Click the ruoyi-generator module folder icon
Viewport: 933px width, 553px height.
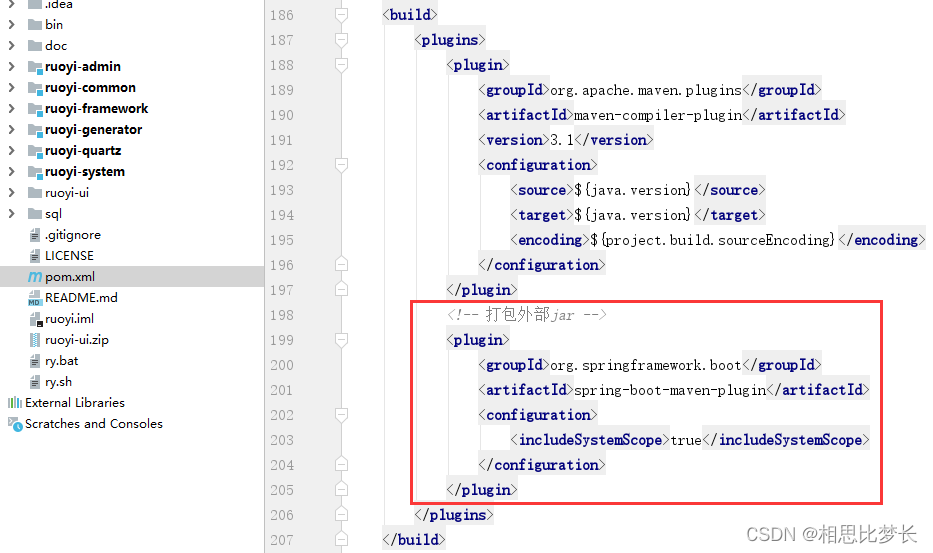click(x=35, y=129)
